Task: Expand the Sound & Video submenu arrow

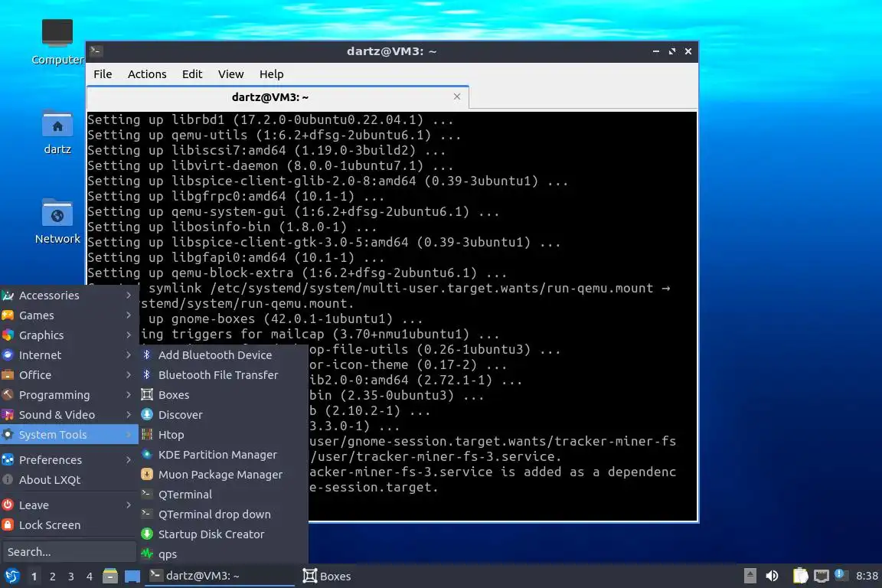Action: (129, 415)
